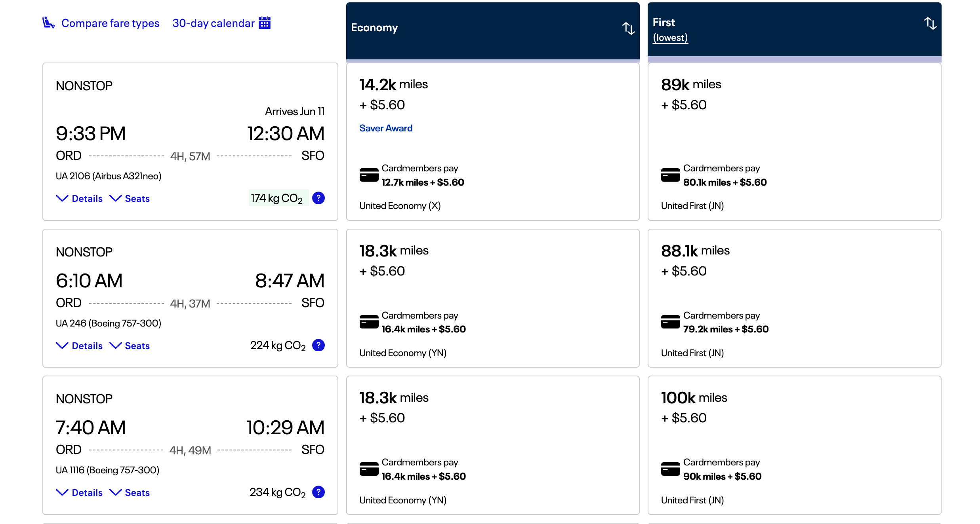Switch sorting via the First (lowest) label

pyautogui.click(x=670, y=37)
